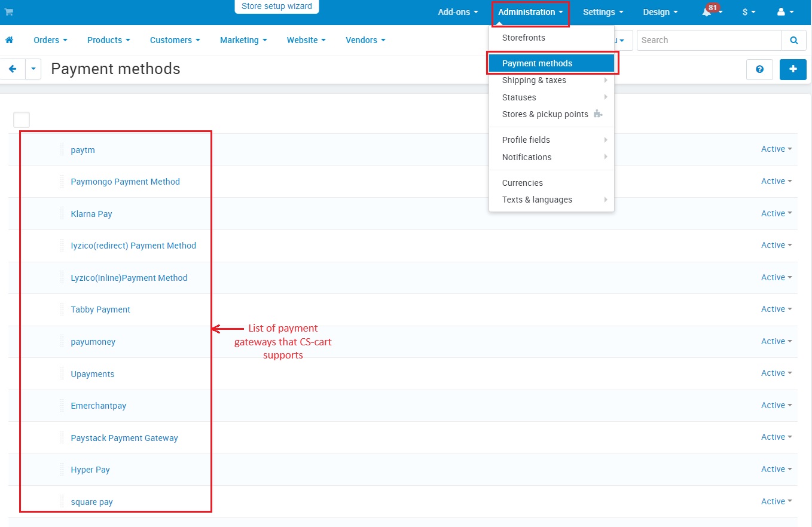
Task: Open the Settings menu
Action: (603, 12)
